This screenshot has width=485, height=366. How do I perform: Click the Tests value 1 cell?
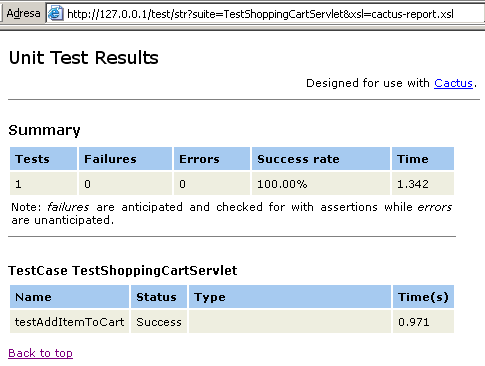pos(44,184)
